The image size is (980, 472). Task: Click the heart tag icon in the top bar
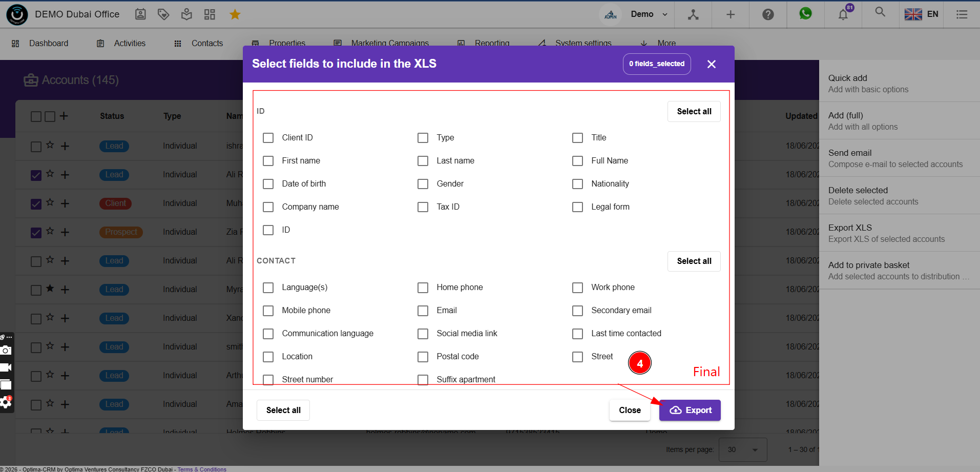pos(163,14)
